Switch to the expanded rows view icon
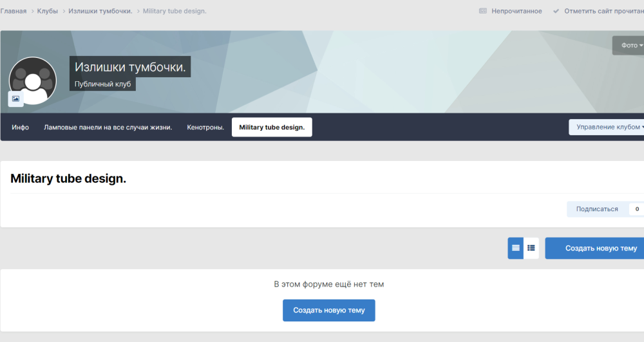This screenshot has width=644, height=342. tap(515, 248)
